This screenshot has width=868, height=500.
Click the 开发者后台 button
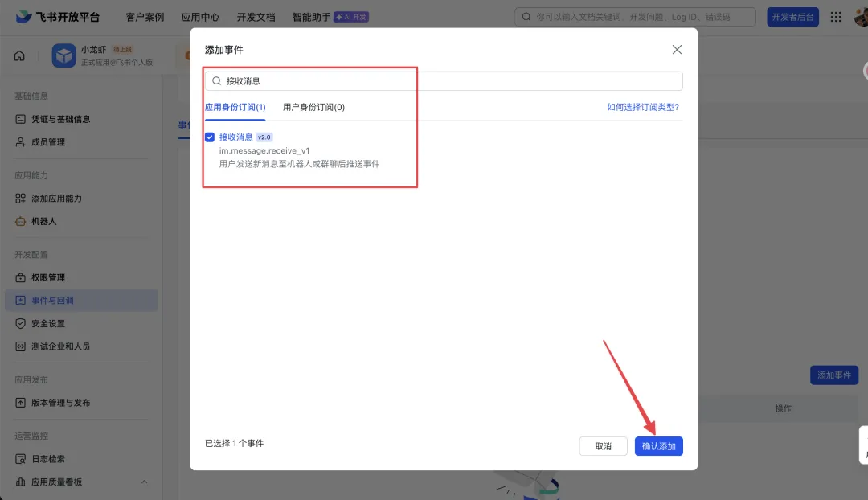pos(792,17)
